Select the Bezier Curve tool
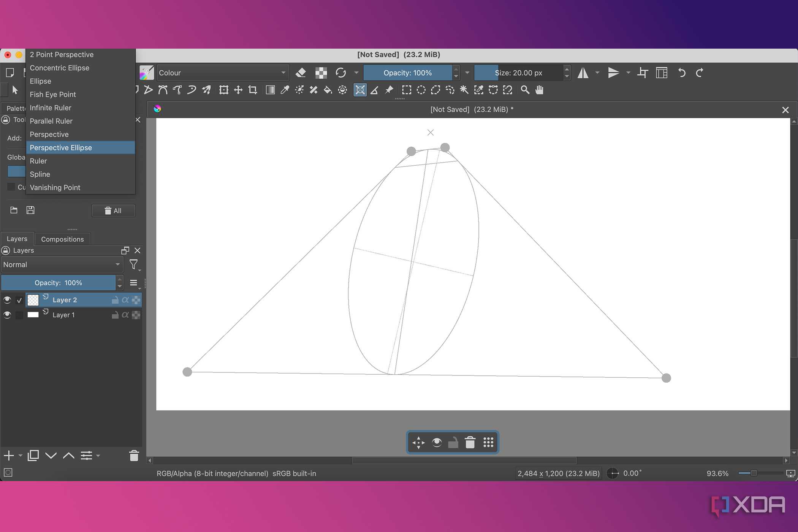 pos(163,90)
